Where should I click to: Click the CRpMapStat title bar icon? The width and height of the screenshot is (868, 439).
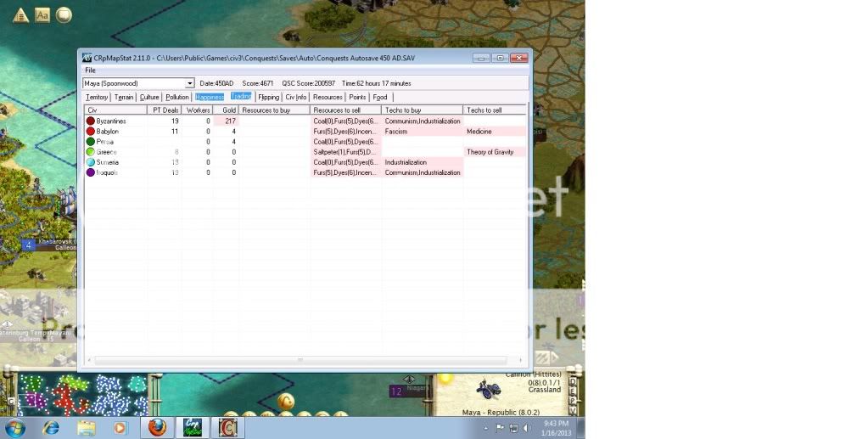tap(87, 58)
